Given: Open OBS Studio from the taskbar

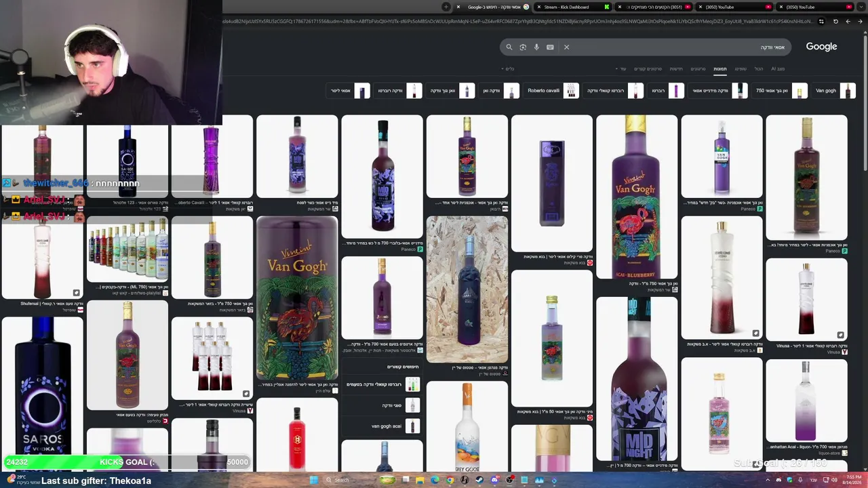Looking at the screenshot, I should tap(509, 480).
